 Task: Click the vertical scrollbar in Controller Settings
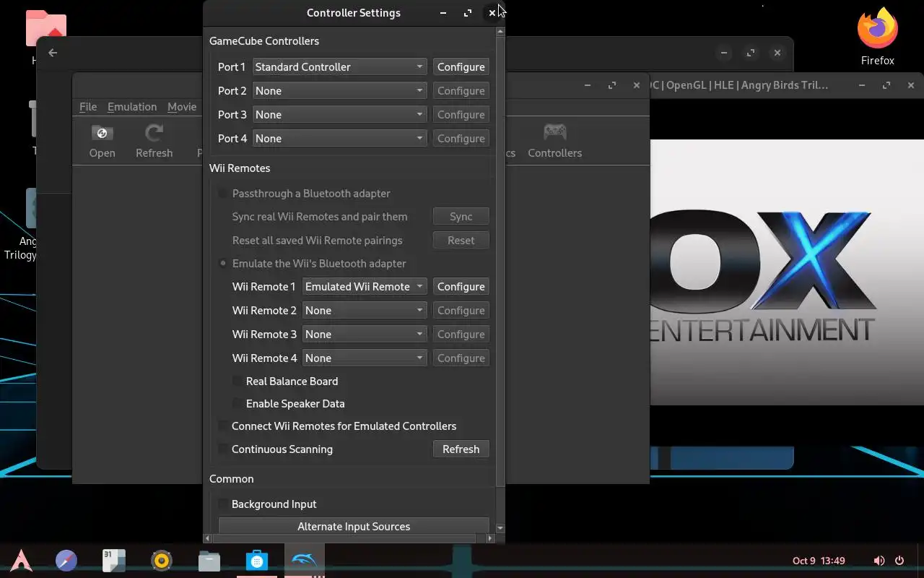(x=500, y=260)
